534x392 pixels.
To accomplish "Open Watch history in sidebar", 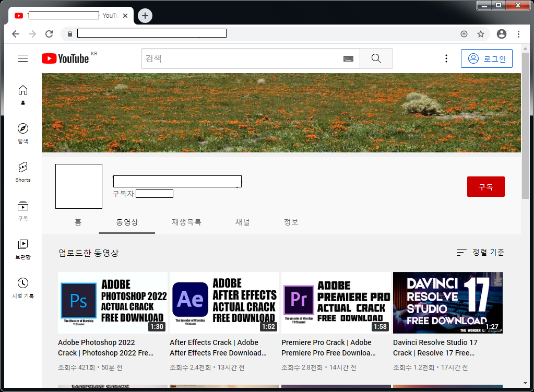I will 23,288.
